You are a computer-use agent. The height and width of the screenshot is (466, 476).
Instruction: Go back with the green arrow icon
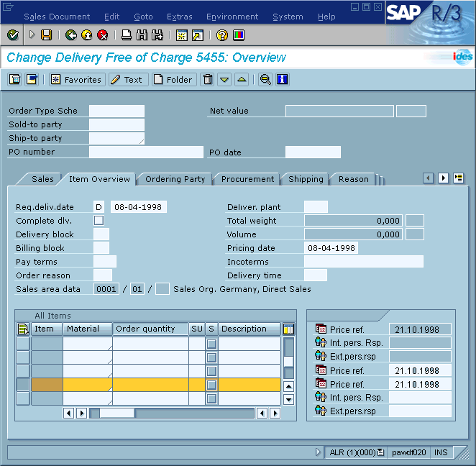(x=71, y=35)
